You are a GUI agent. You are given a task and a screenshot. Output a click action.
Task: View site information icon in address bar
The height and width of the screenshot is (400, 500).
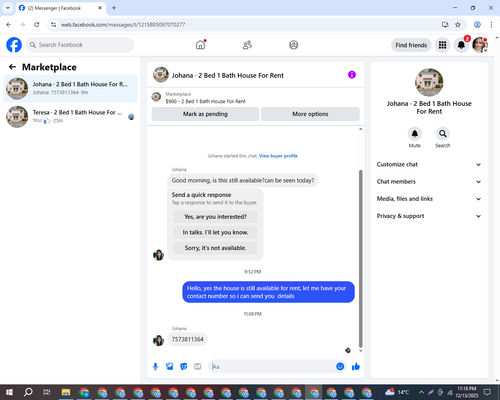(x=53, y=25)
